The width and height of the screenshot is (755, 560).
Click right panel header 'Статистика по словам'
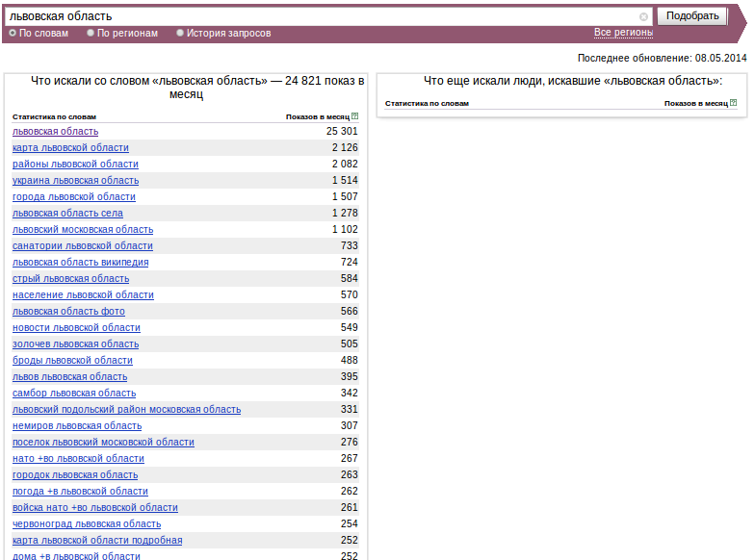[428, 104]
